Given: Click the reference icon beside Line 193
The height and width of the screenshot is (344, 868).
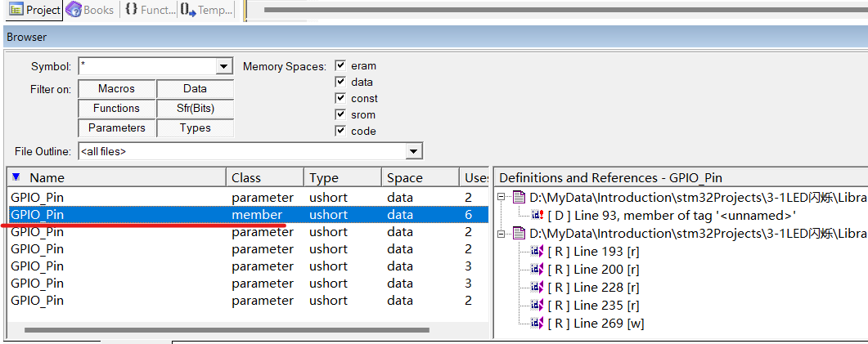Looking at the screenshot, I should [x=537, y=251].
